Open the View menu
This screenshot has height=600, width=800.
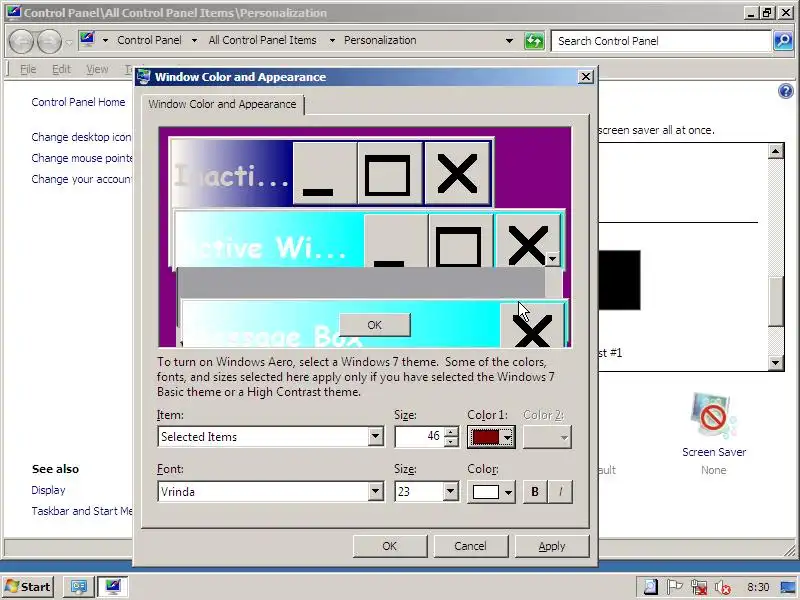(x=97, y=69)
